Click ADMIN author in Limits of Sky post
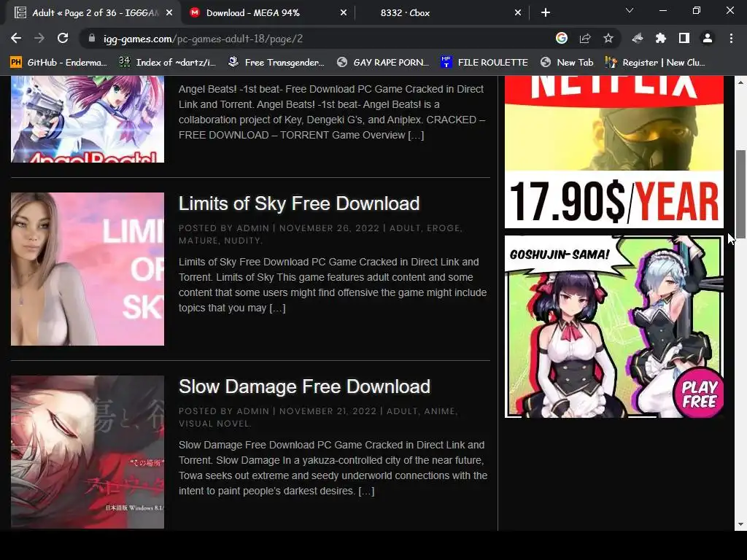 (253, 228)
